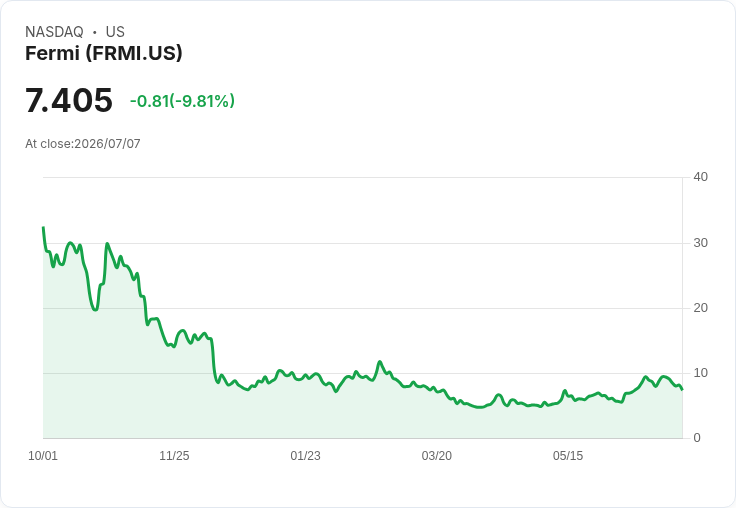This screenshot has height=508, width=736.
Task: Click the 40 y-axis value label
Action: coord(701,177)
